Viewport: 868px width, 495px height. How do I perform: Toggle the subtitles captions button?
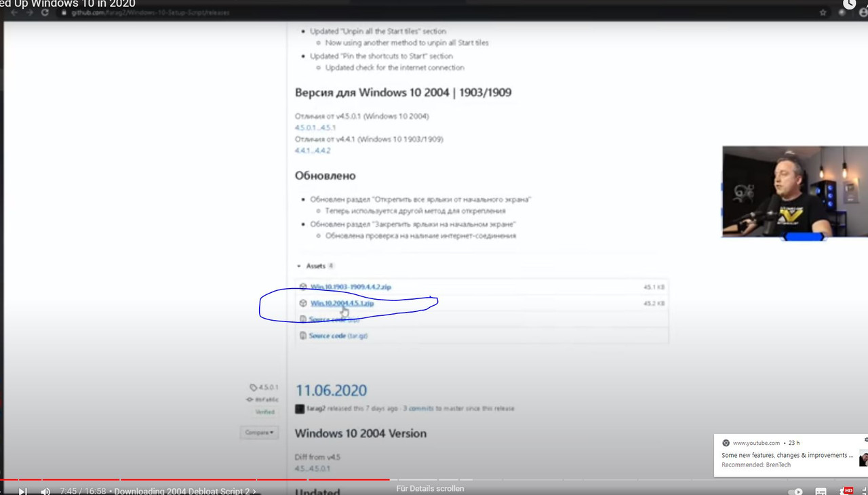821,492
